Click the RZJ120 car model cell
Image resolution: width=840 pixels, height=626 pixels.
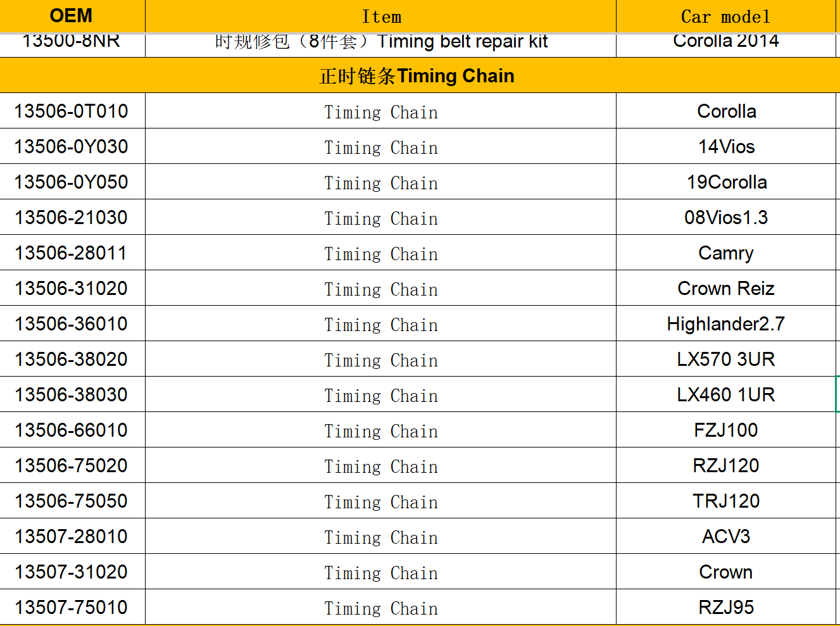[x=726, y=466]
